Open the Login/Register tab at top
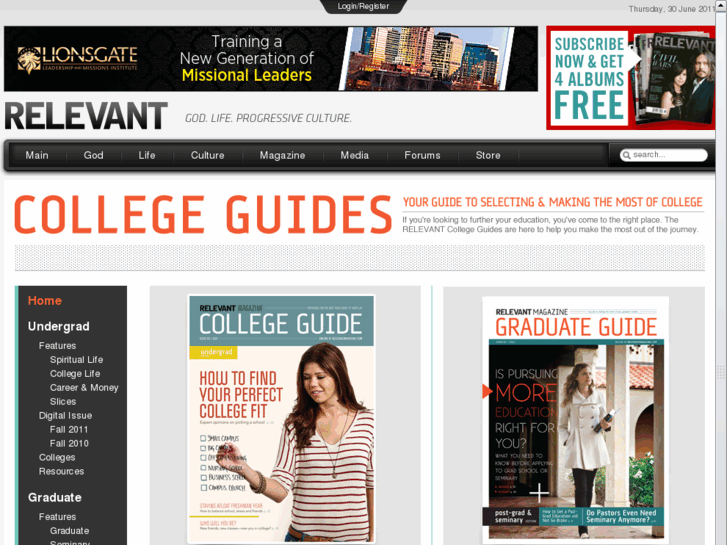The width and height of the screenshot is (727, 545). tap(363, 6)
